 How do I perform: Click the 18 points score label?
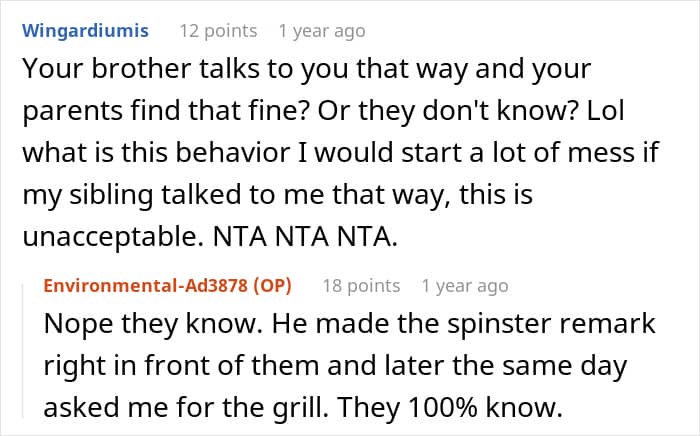pyautogui.click(x=361, y=286)
